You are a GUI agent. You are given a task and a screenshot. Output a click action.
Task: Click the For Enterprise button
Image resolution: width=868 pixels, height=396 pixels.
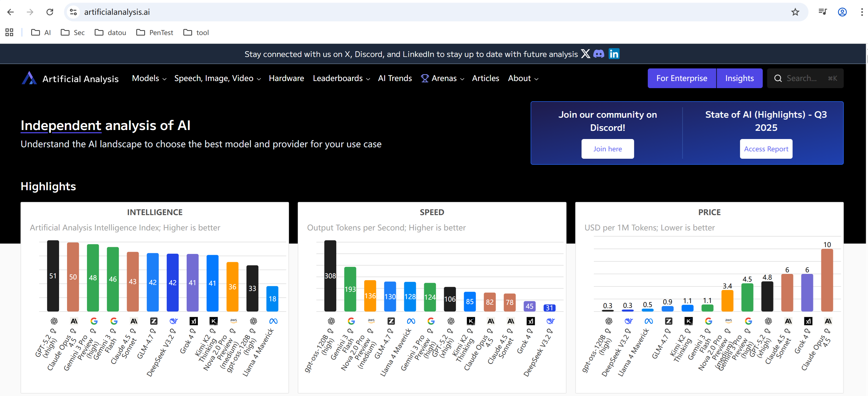[x=681, y=79]
